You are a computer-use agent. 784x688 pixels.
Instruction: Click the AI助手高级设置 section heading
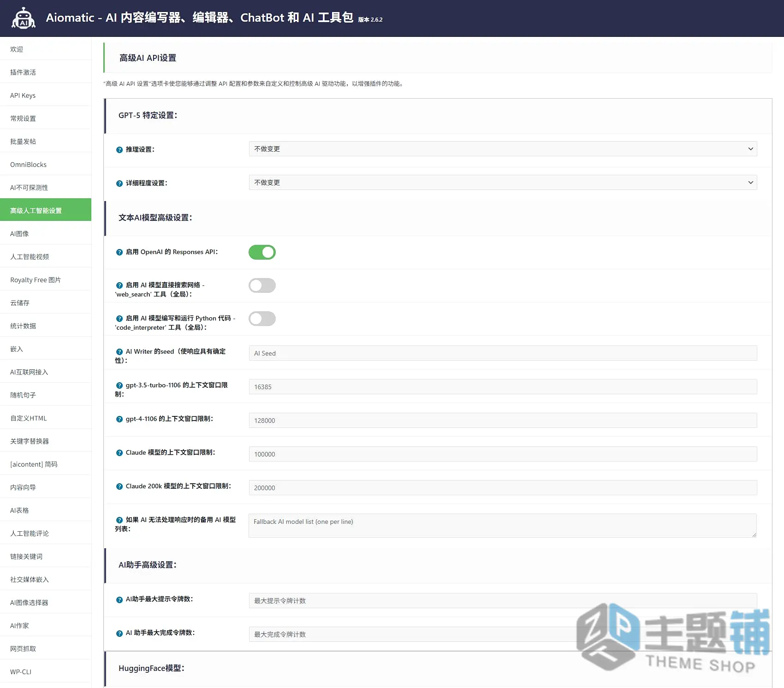[x=148, y=565]
